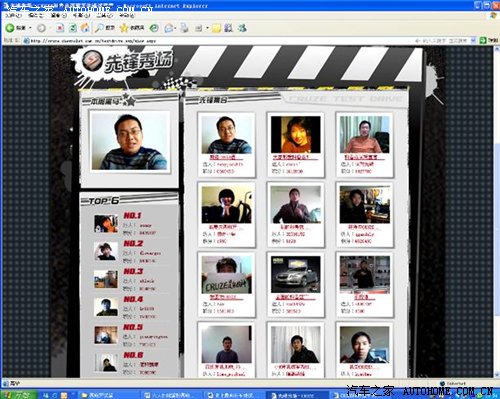Expand the address bar dropdown arrow
The width and height of the screenshot is (500, 399).
[x=473, y=41]
